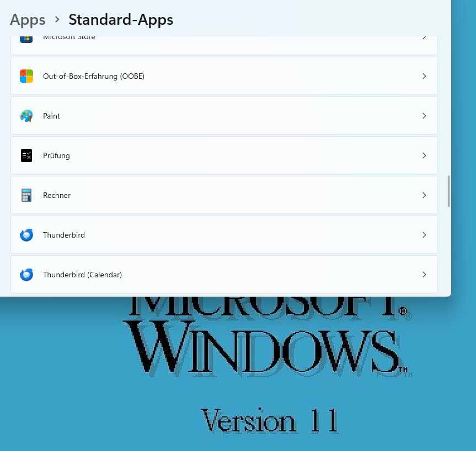Select the Paint label
Viewport: 476px width, 451px height.
coord(51,116)
